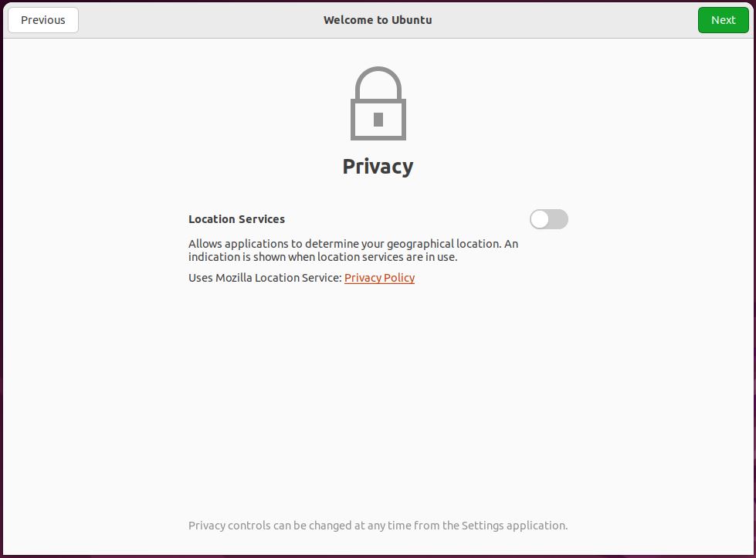
Task: Click 'Settings application' in the footer note
Action: (x=514, y=526)
